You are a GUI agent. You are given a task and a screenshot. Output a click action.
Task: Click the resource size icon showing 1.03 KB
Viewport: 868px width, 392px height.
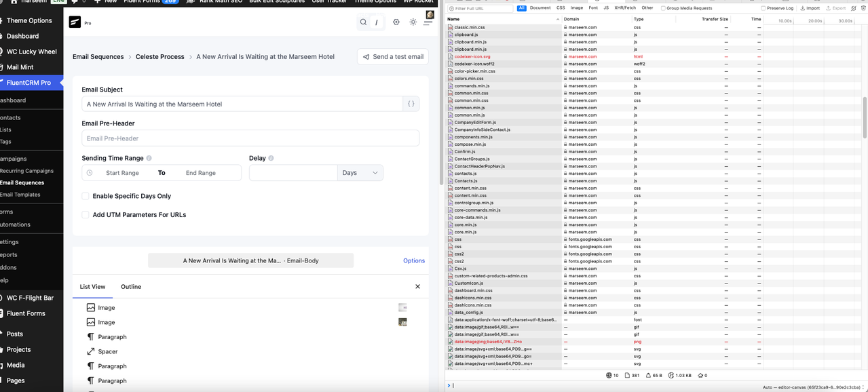click(671, 375)
